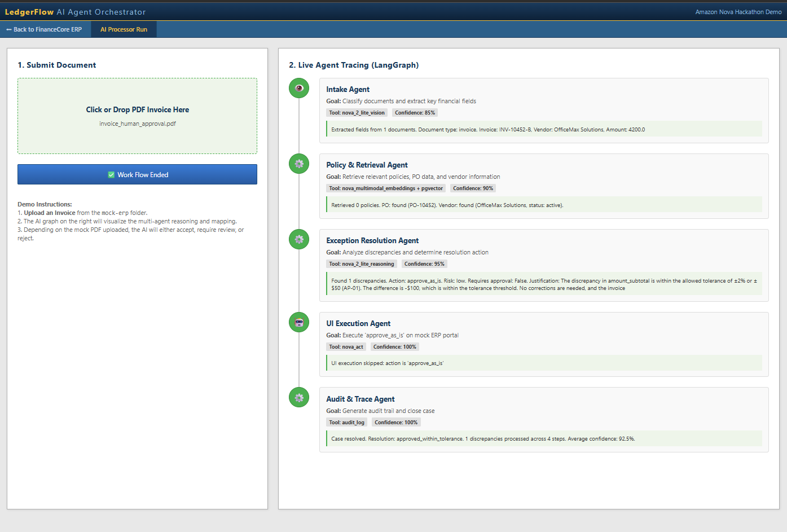Click the UI Execution Agent robot icon
The width and height of the screenshot is (787, 532).
(x=299, y=322)
